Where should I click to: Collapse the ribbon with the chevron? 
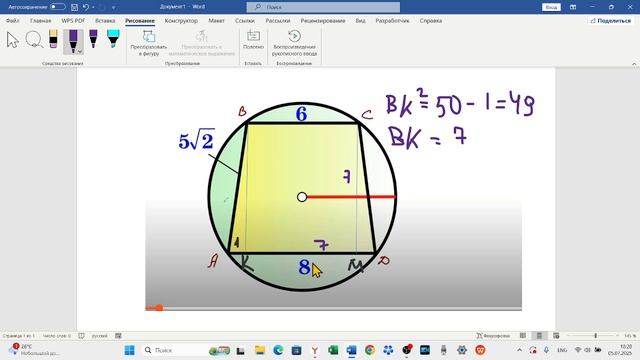[x=634, y=64]
